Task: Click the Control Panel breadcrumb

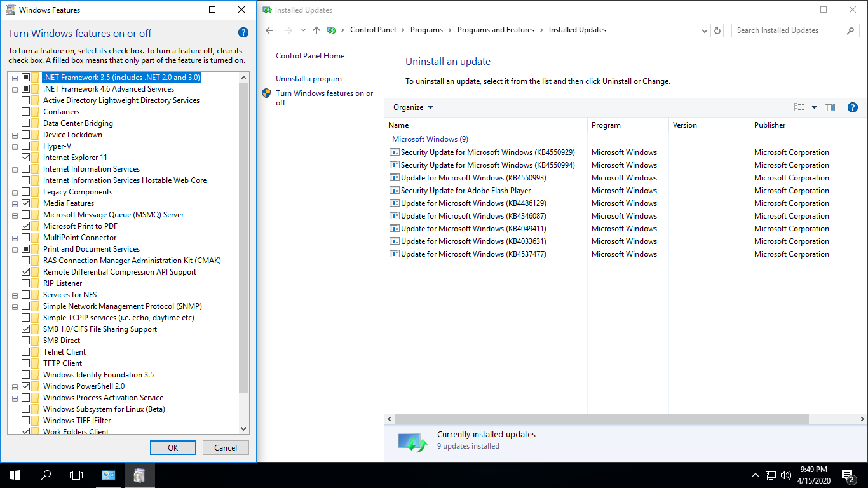Action: coord(373,30)
